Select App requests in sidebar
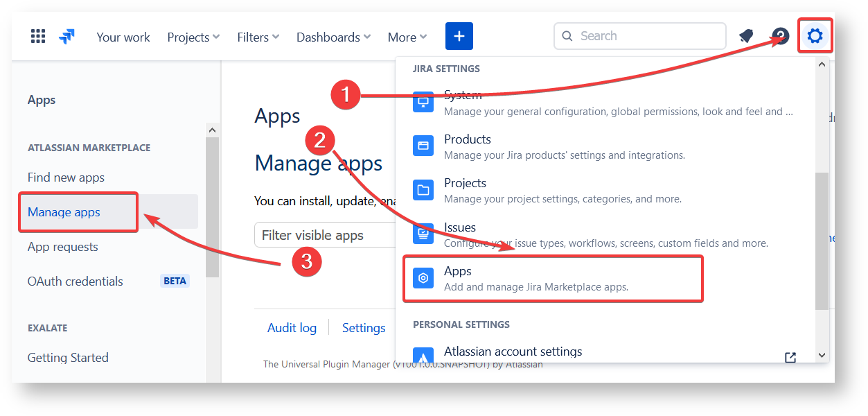This screenshot has width=868, height=416. [x=62, y=247]
